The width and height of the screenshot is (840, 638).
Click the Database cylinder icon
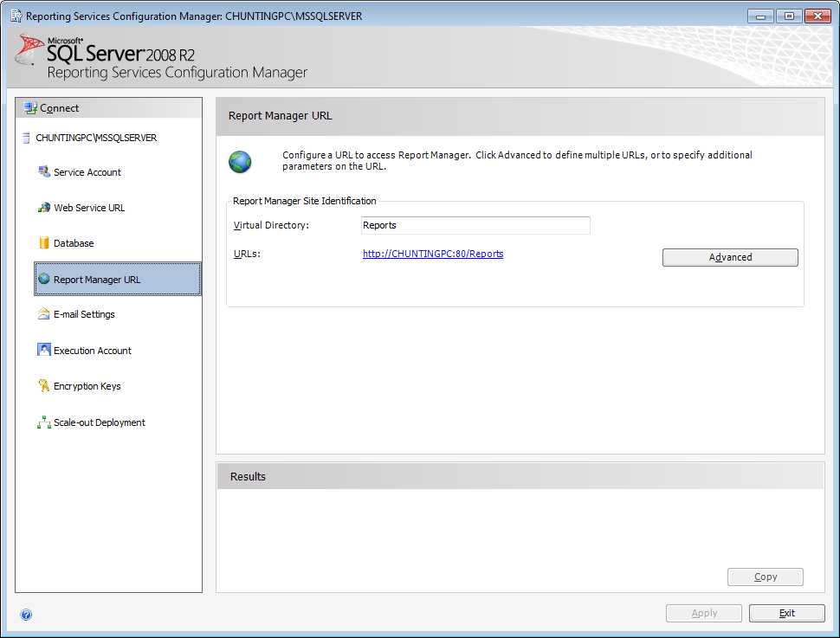point(44,243)
